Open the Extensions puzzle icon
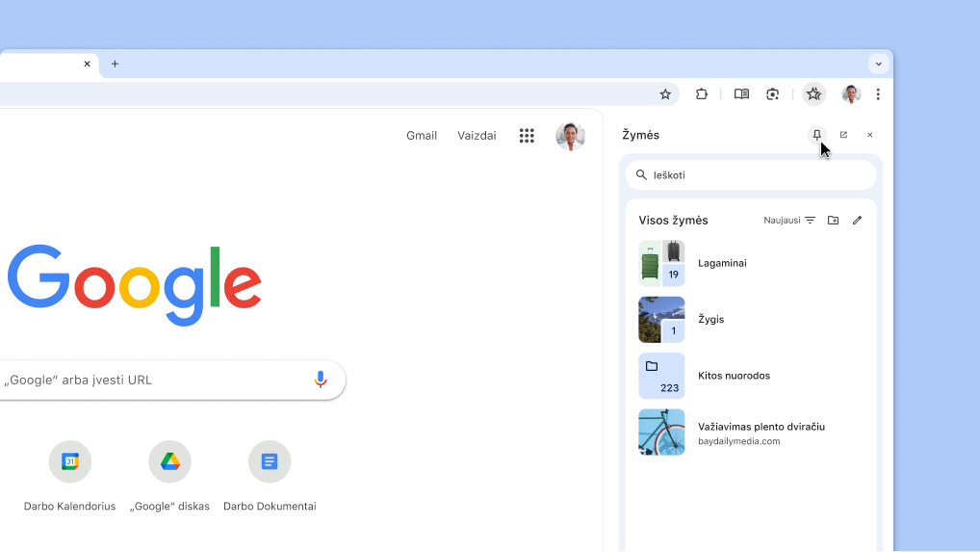 click(701, 94)
